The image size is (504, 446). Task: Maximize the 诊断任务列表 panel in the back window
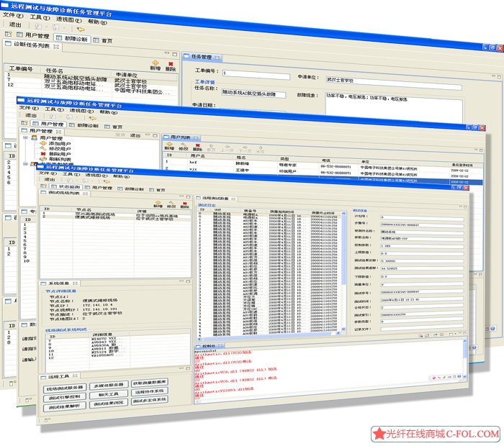tap(174, 54)
